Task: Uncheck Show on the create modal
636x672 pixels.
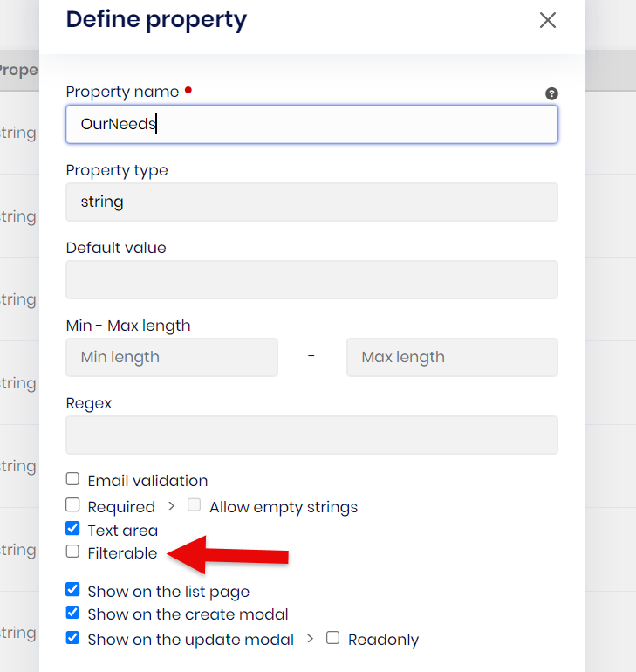Action: (x=72, y=613)
